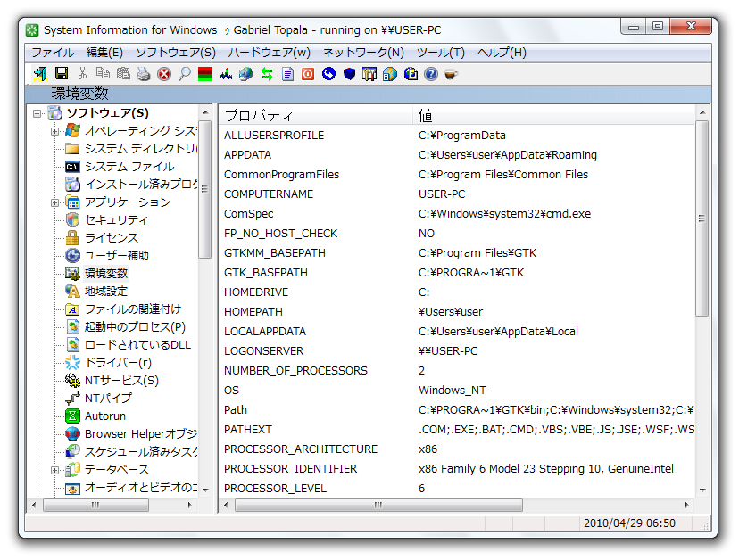Open the ハードウェア(w) menu
Screen dimensions: 739x560
[x=270, y=53]
